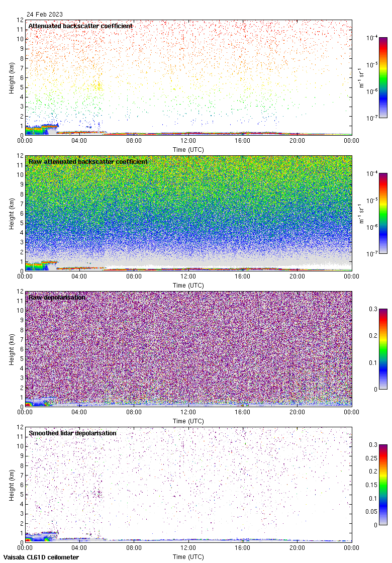
Task: Click the 0.25 value on smoothed depolarisation colorbar
Action: (371, 458)
